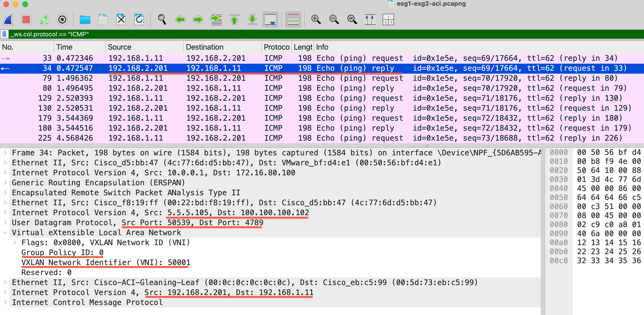Viewport: 644px width, 315px height.
Task: Restart the current capture
Action: point(44,19)
